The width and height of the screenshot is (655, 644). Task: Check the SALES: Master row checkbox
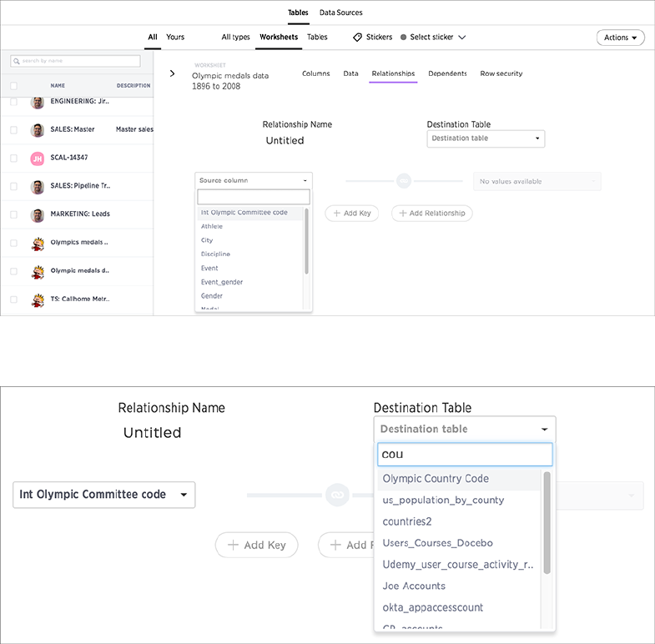click(x=13, y=130)
